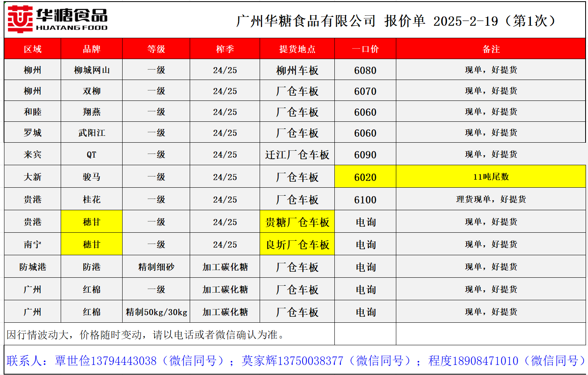This screenshot has height=375, width=588.
Task: Select the yellow 良圻厂仓车板 cell
Action: (297, 244)
